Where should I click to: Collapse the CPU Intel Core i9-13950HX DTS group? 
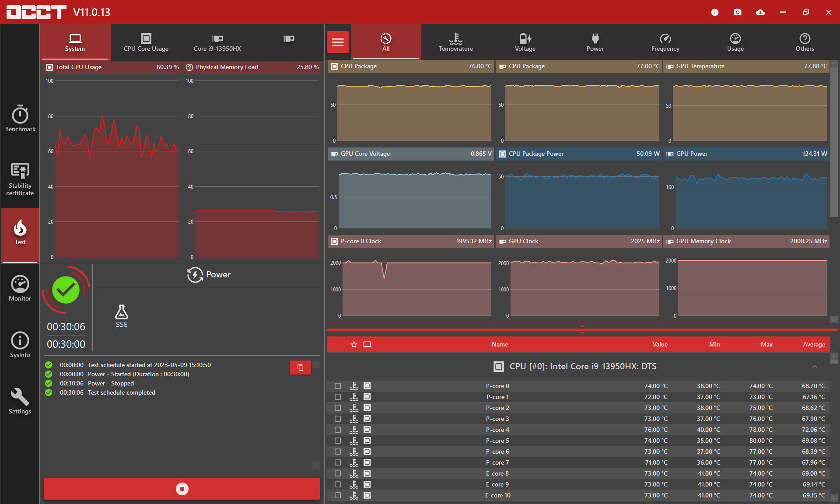[x=815, y=367]
